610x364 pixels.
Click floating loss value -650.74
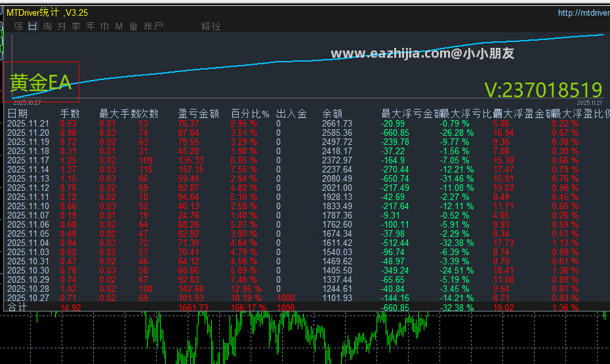pyautogui.click(x=395, y=179)
